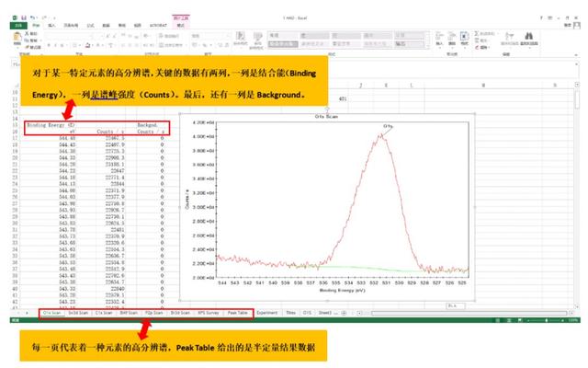Open the 插入 ribbon tab
The height and width of the screenshot is (368, 588).
pos(52,25)
